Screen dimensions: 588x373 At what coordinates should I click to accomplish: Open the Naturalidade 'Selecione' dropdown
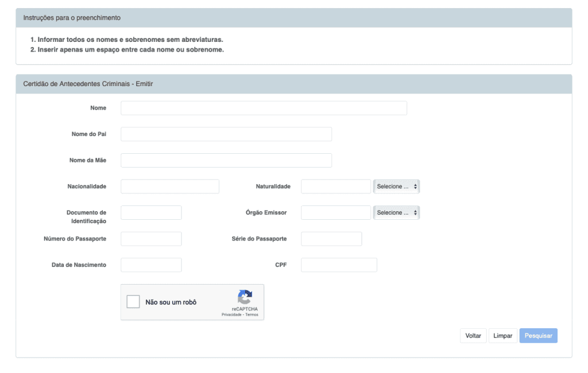coord(396,187)
